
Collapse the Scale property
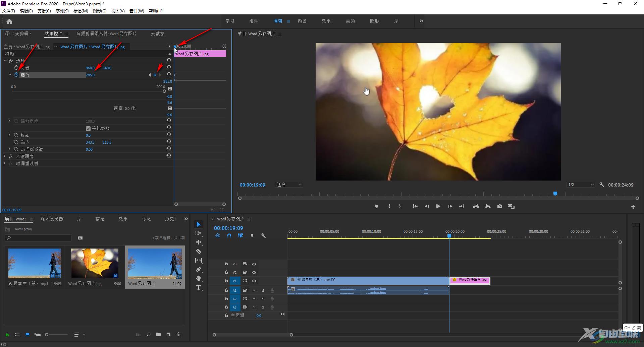10,75
